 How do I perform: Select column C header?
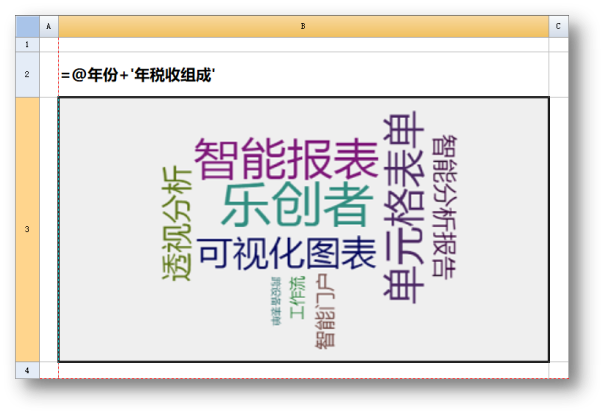point(558,26)
